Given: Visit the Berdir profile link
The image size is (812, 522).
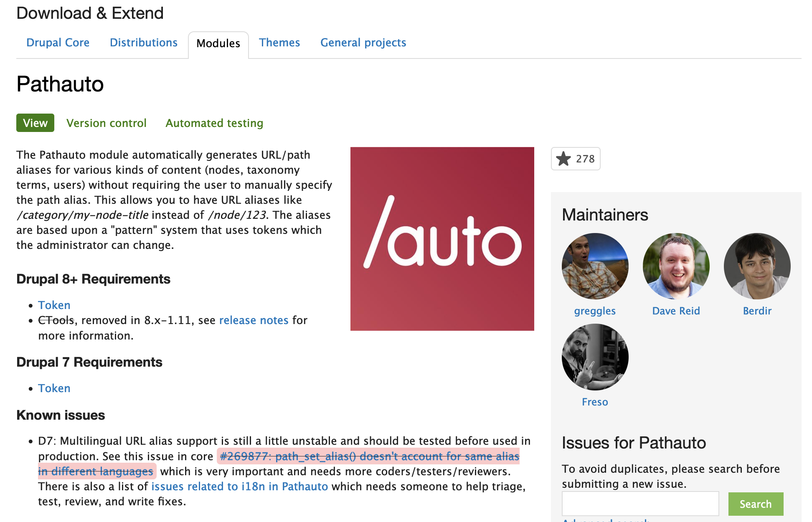Looking at the screenshot, I should pos(757,311).
